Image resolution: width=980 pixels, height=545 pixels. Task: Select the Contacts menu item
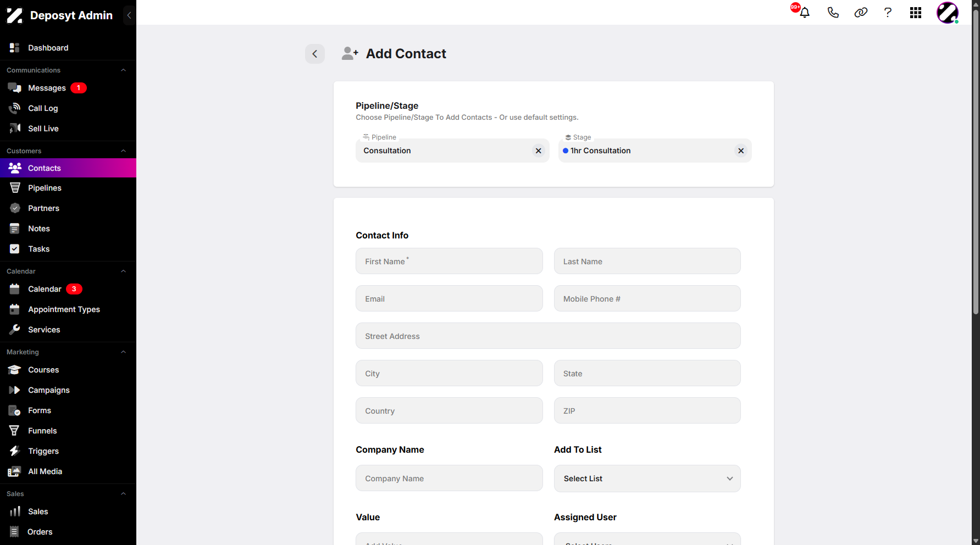(68, 168)
